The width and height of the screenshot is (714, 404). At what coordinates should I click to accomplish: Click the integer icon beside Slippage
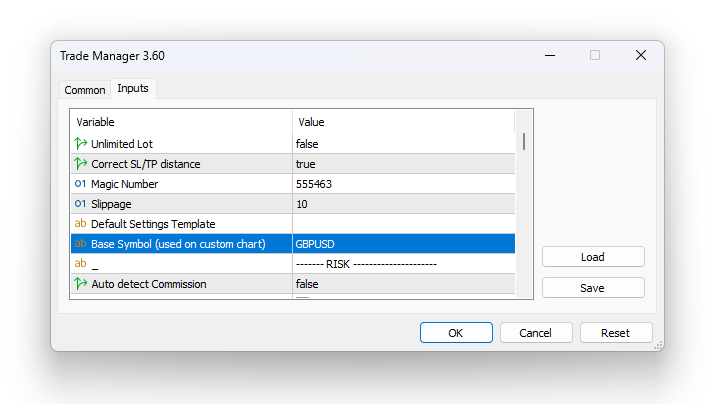(80, 204)
